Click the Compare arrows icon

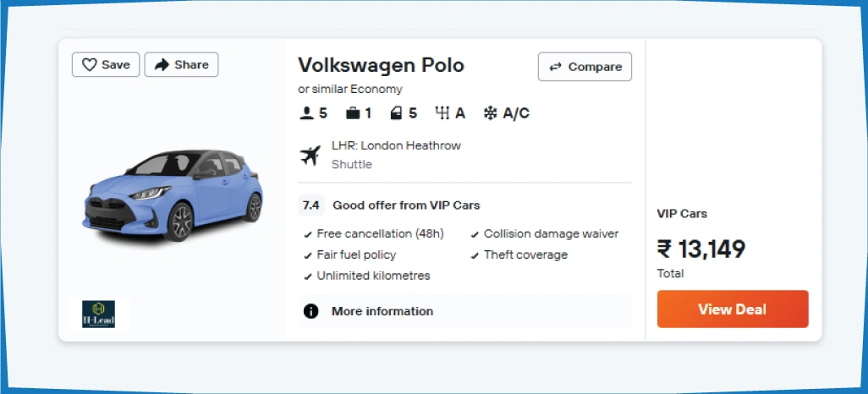pyautogui.click(x=556, y=67)
